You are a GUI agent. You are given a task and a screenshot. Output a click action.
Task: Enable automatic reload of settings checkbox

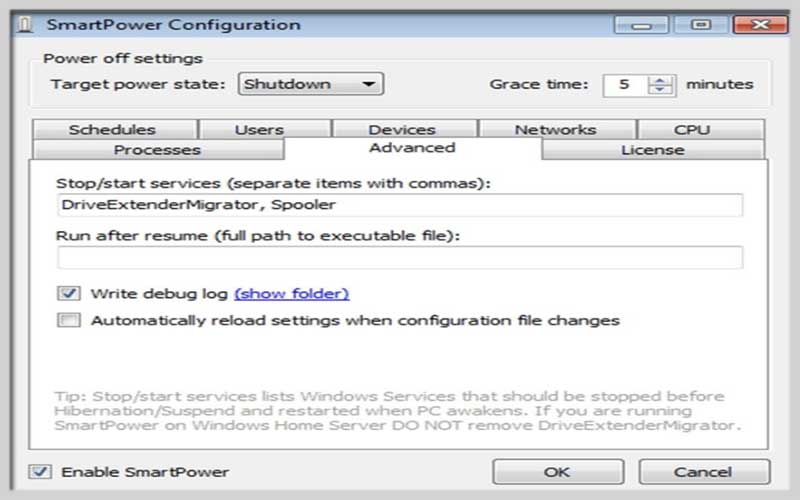[69, 320]
